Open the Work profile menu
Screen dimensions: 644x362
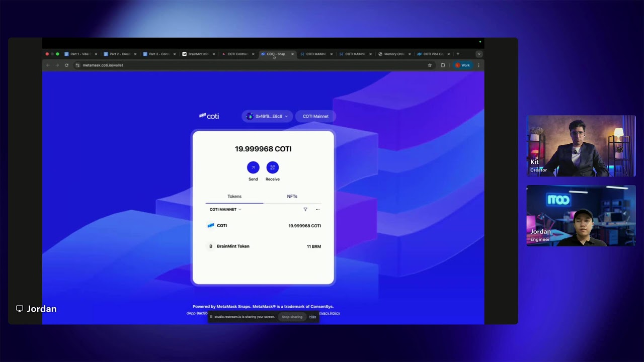463,65
